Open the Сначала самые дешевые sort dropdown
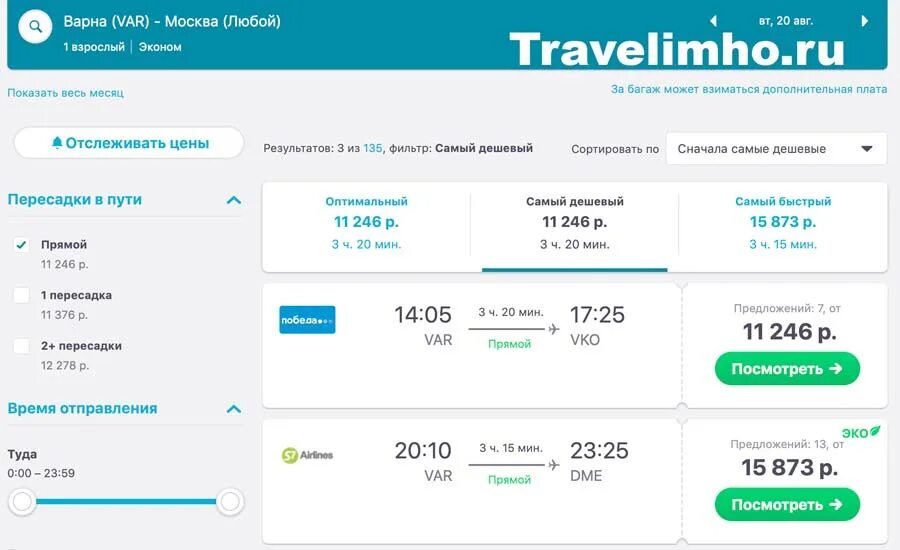This screenshot has width=900, height=550. [776, 149]
